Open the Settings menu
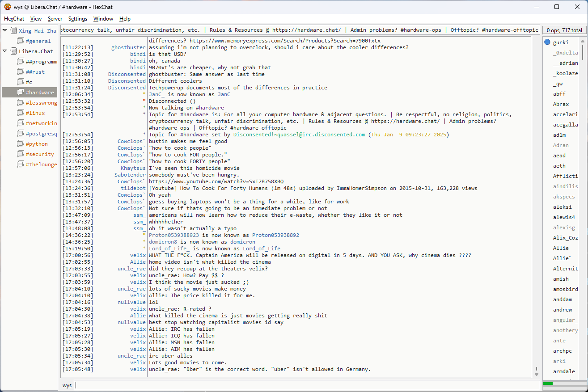588x392 pixels. [x=77, y=19]
